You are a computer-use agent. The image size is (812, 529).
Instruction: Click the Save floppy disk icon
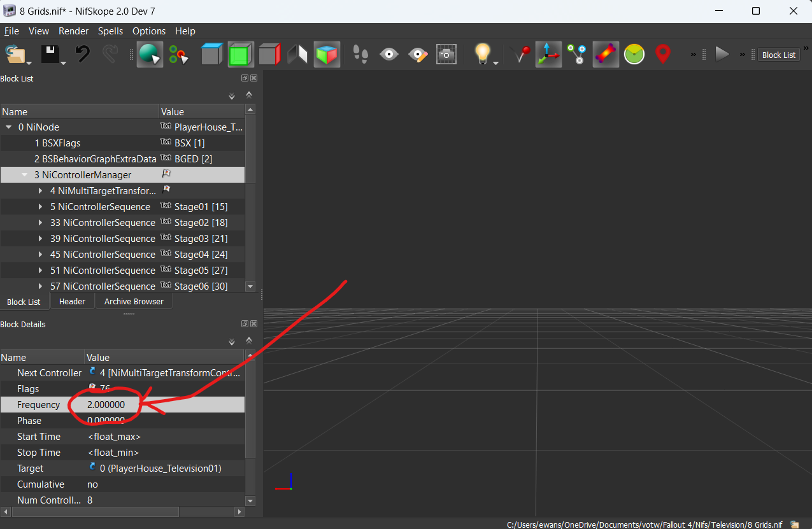click(x=51, y=54)
